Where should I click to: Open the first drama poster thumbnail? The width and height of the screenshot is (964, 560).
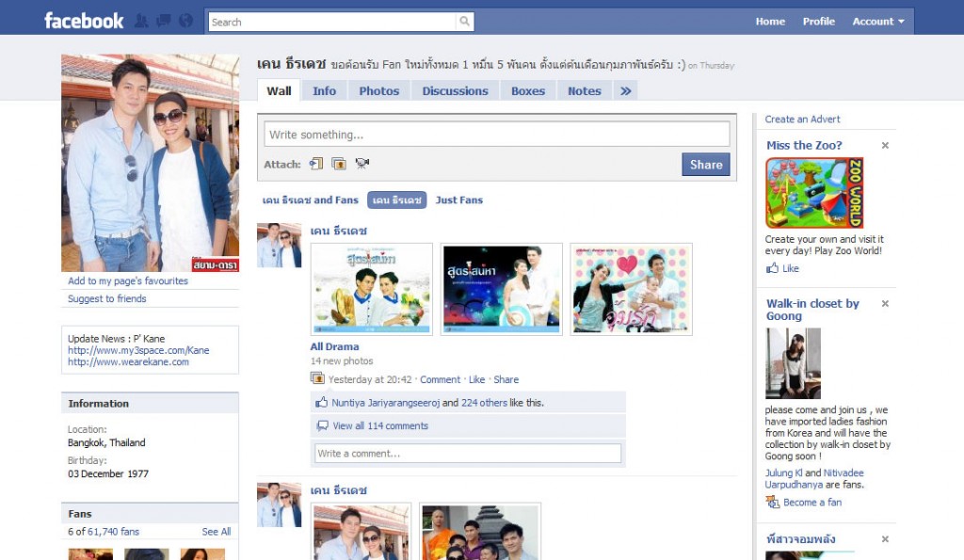(x=371, y=289)
